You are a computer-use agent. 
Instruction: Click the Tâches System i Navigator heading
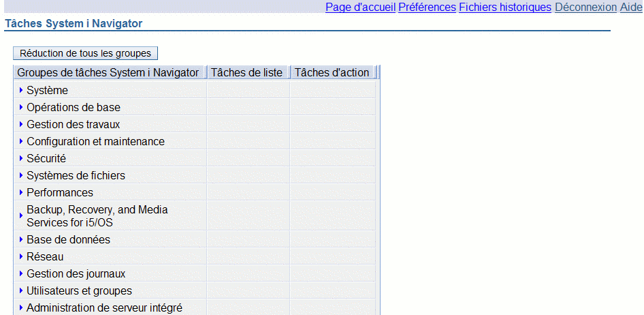tap(74, 23)
